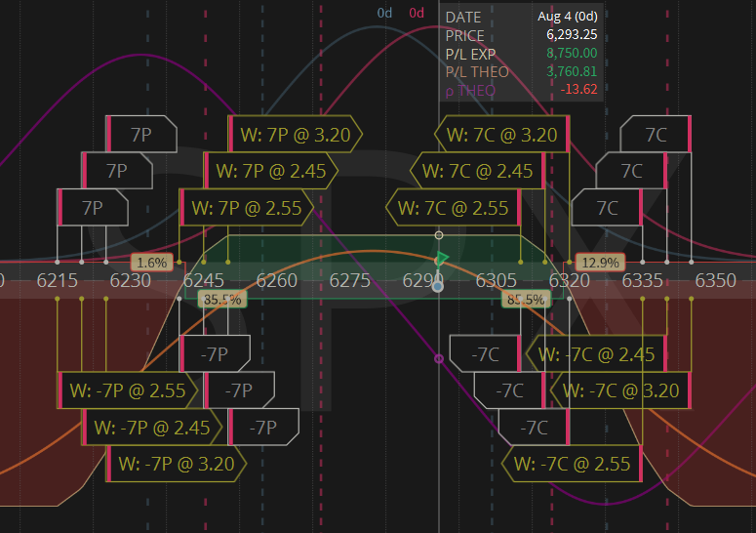
Task: Select the 'W: -7C @ 3.20' position flag
Action: coord(621,390)
